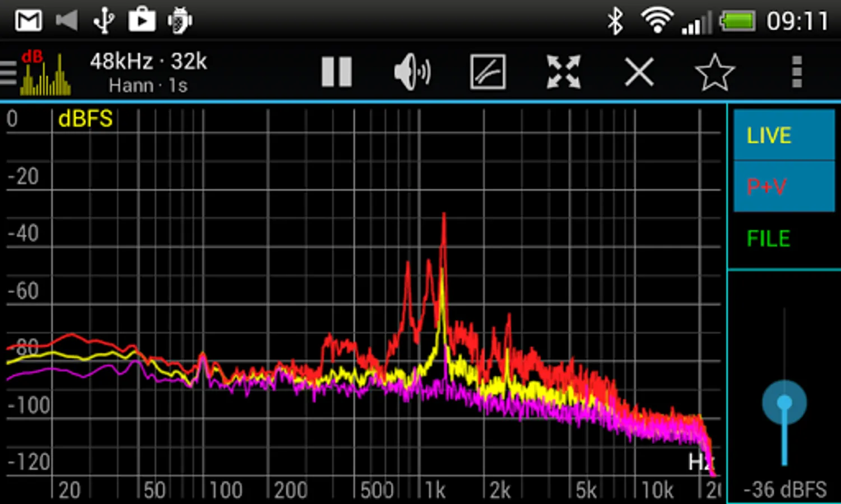
Task: Open the curve weighting icon
Action: (488, 72)
